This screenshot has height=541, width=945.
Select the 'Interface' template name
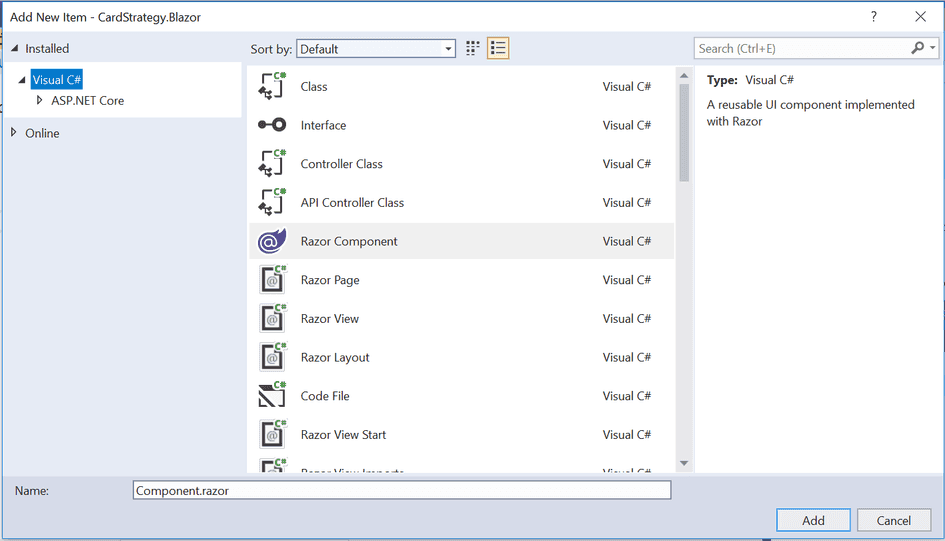tap(324, 125)
